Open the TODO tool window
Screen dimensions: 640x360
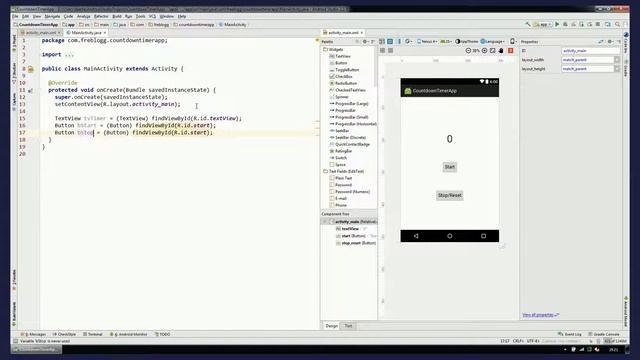(x=162, y=334)
